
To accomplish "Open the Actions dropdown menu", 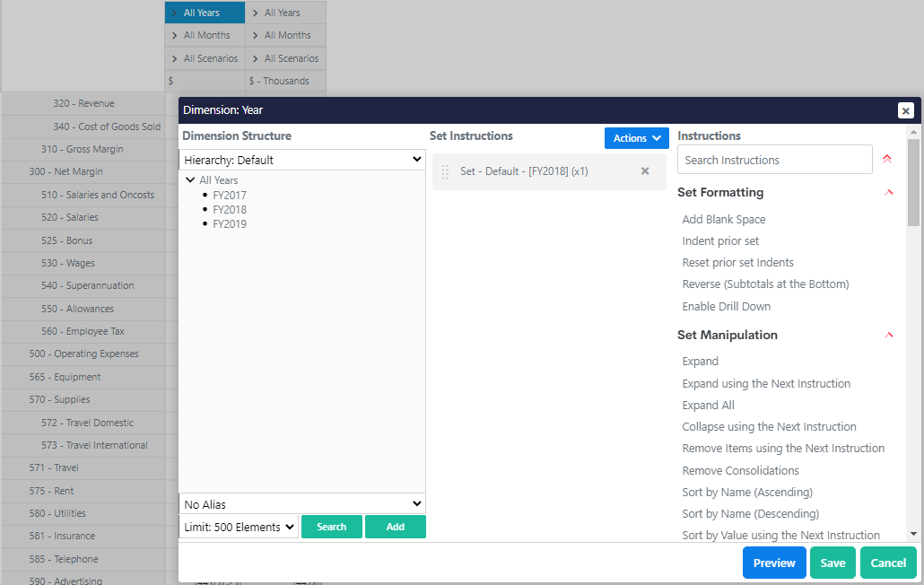I will click(636, 138).
